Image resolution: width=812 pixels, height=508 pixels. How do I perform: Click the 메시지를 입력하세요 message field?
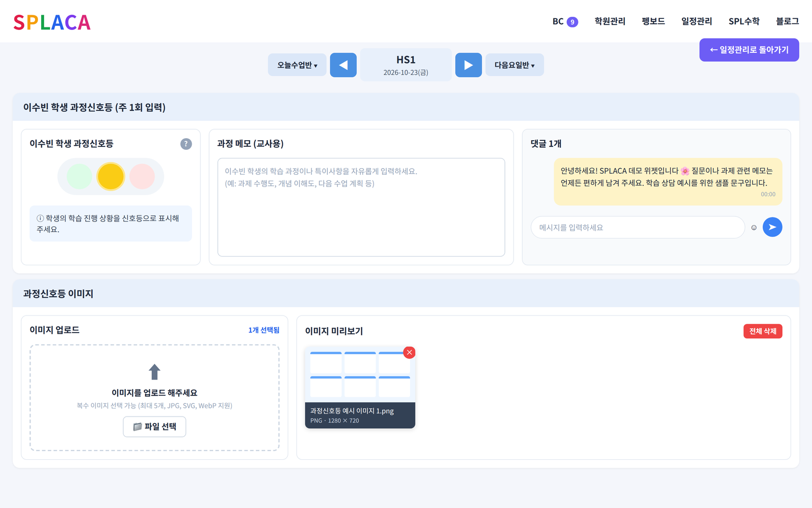tap(638, 228)
